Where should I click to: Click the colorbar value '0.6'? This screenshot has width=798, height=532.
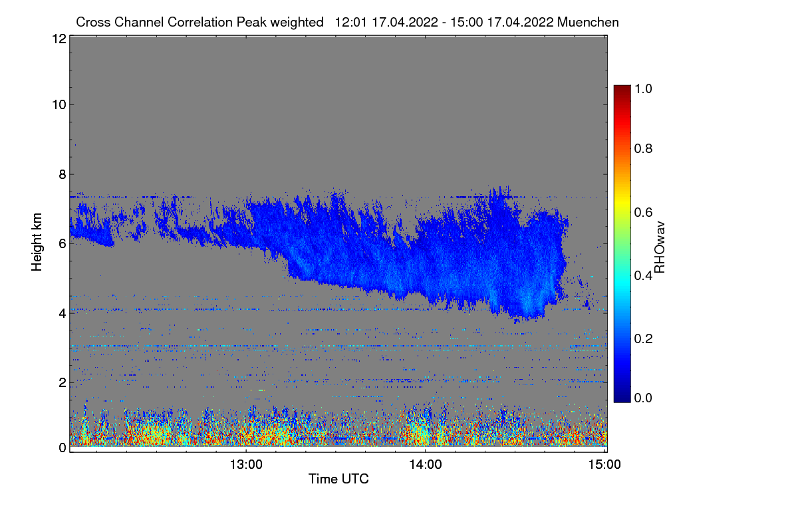pos(643,211)
